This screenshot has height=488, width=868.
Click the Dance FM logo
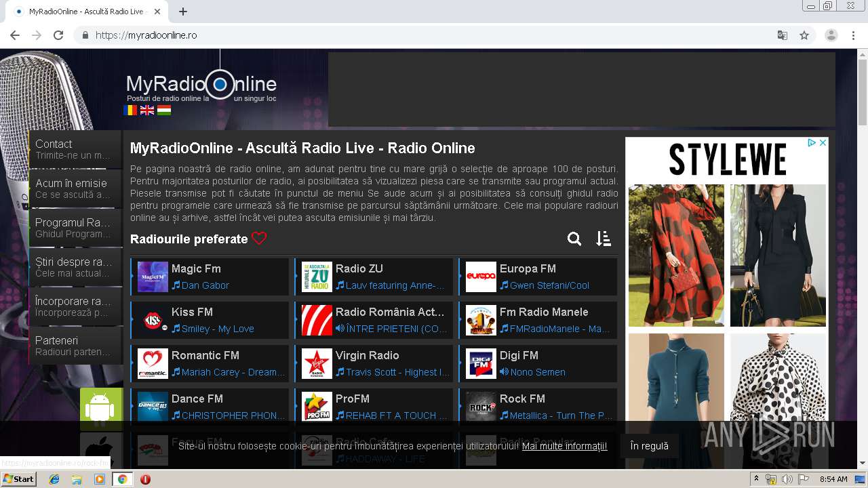pos(153,407)
